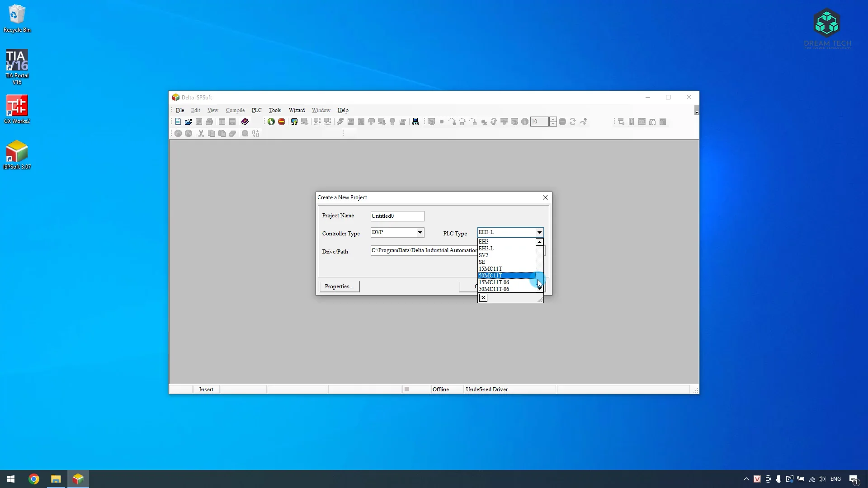Click the Properties button
Image resolution: width=868 pixels, height=488 pixels.
click(x=339, y=286)
